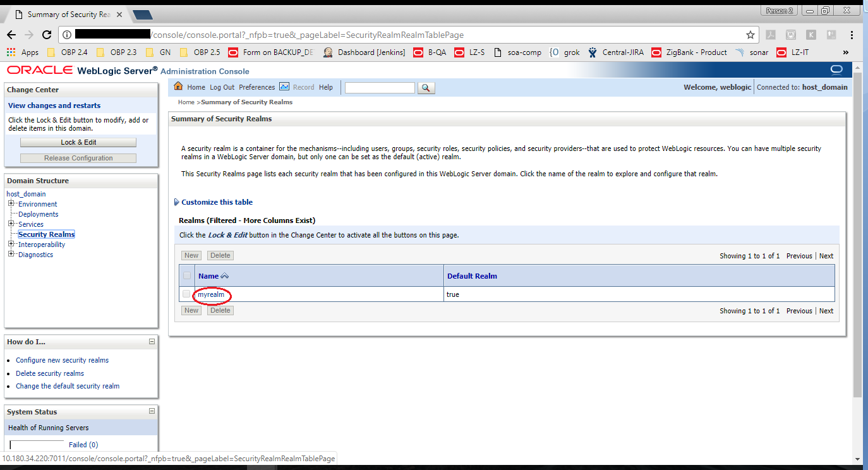Open the Chrome menu (three dots)
The image size is (868, 470).
(852, 35)
